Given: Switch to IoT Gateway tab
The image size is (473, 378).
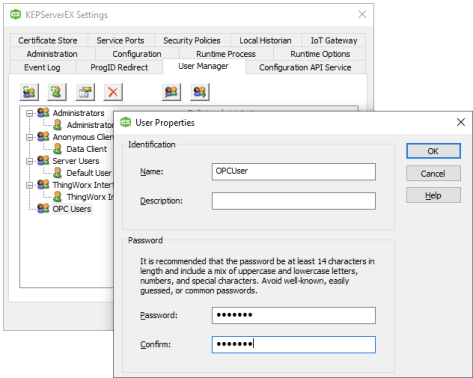Looking at the screenshot, I should point(334,40).
